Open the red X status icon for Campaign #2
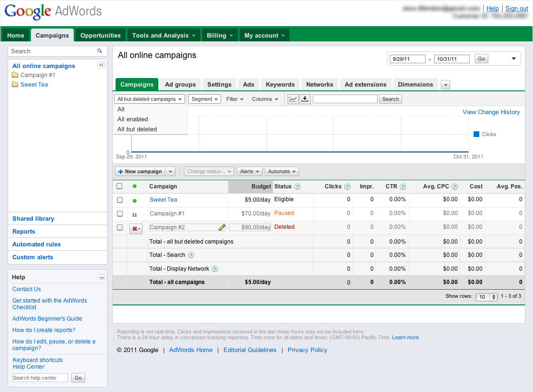 point(136,228)
